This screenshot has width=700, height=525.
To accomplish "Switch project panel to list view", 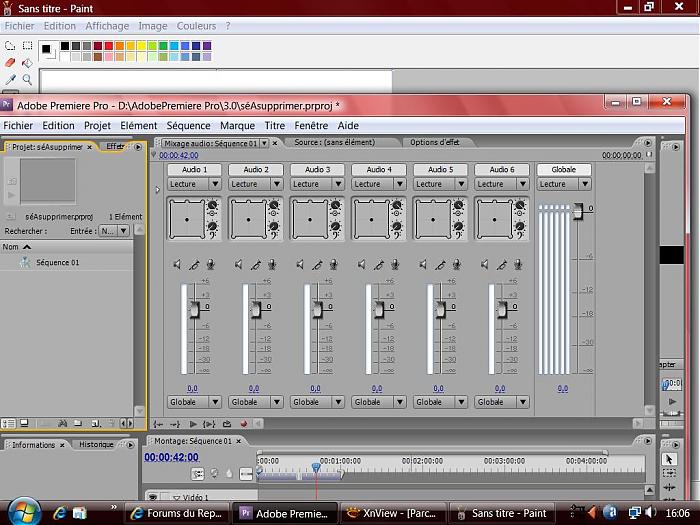I will pos(8,423).
